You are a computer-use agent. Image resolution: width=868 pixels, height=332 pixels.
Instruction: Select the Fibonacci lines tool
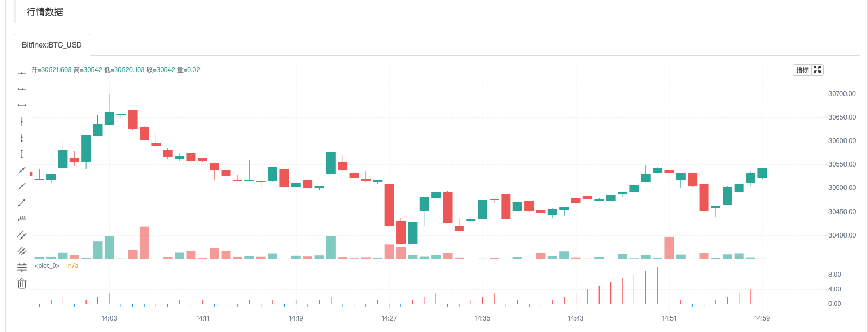click(22, 267)
